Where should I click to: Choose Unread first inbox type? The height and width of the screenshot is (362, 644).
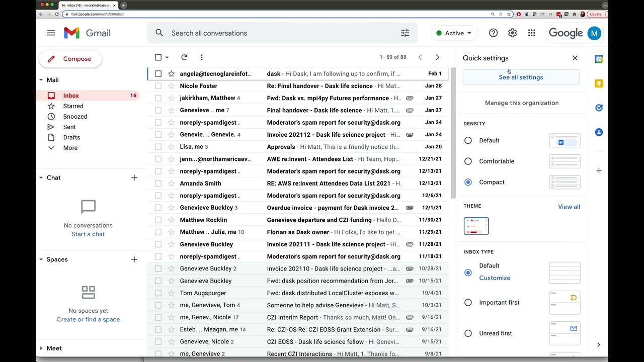tap(468, 333)
